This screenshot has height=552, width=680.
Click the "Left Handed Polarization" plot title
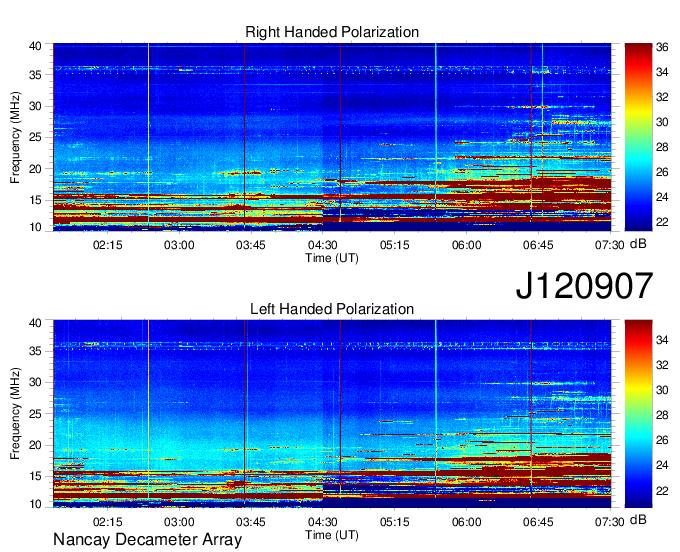[332, 309]
